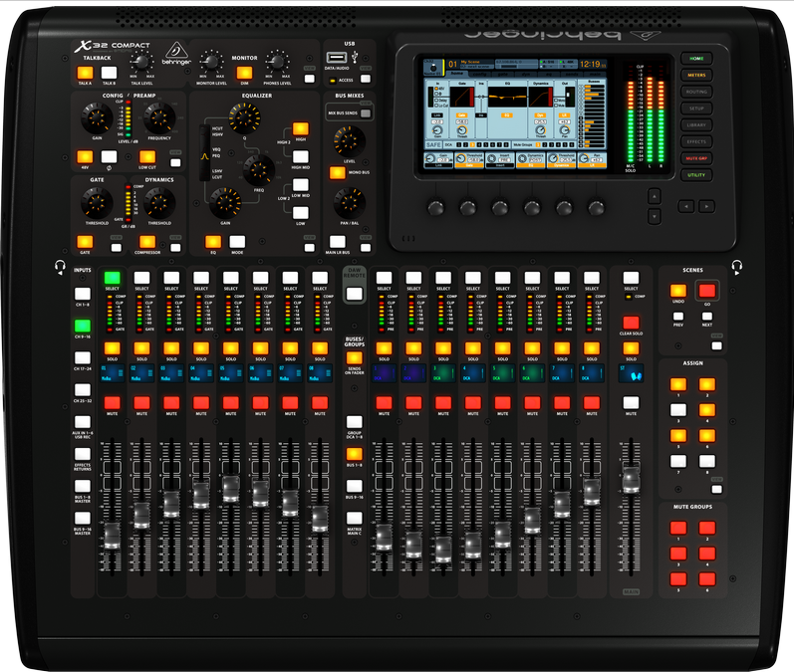
Task: Click the MAIN fader cap
Action: tap(631, 480)
